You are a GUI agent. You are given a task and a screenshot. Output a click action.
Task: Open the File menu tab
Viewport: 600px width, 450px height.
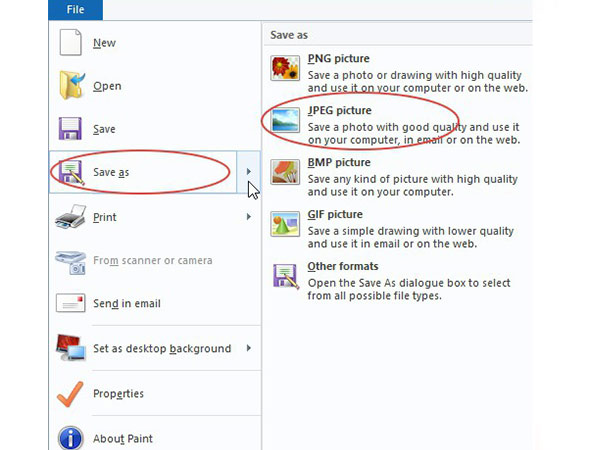(76, 10)
